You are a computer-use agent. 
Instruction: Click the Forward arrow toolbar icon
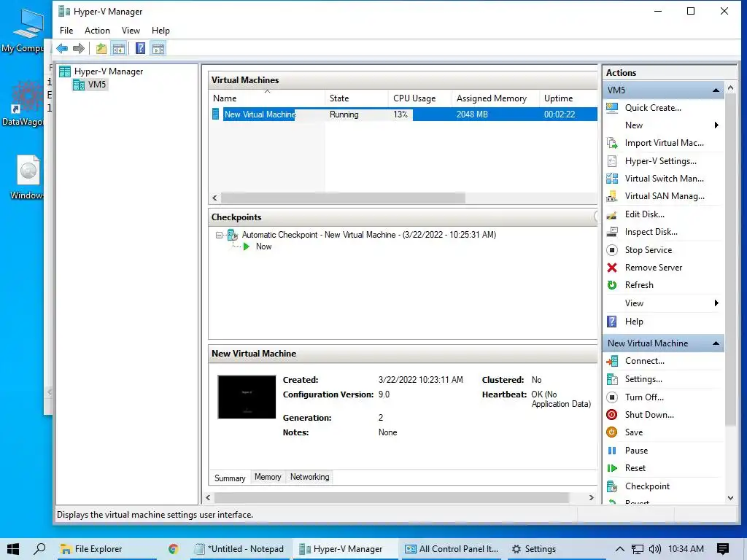coord(79,48)
